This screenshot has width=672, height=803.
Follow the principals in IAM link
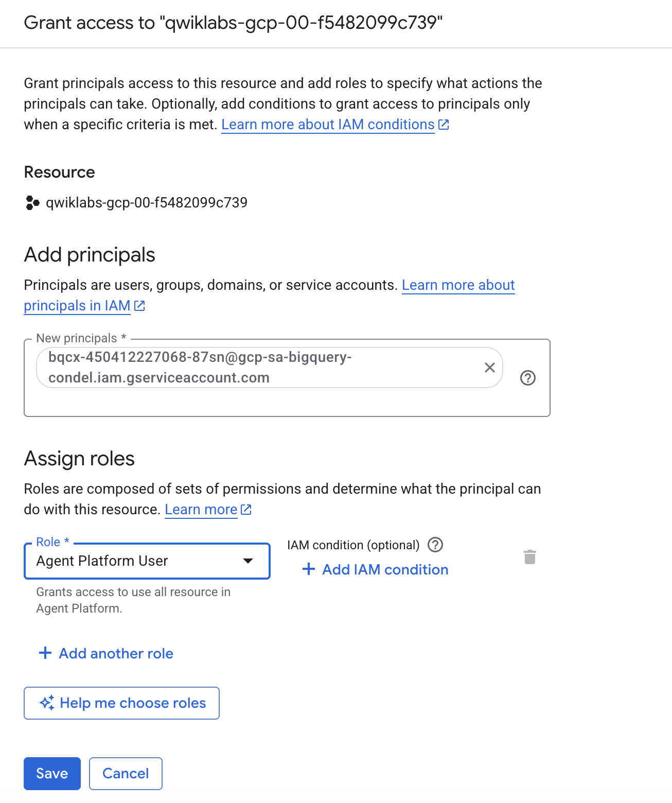point(77,306)
